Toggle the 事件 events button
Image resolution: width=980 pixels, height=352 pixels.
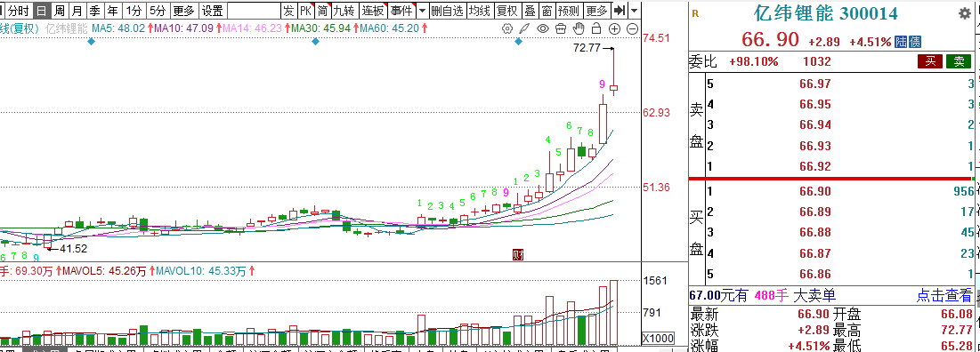pyautogui.click(x=401, y=11)
